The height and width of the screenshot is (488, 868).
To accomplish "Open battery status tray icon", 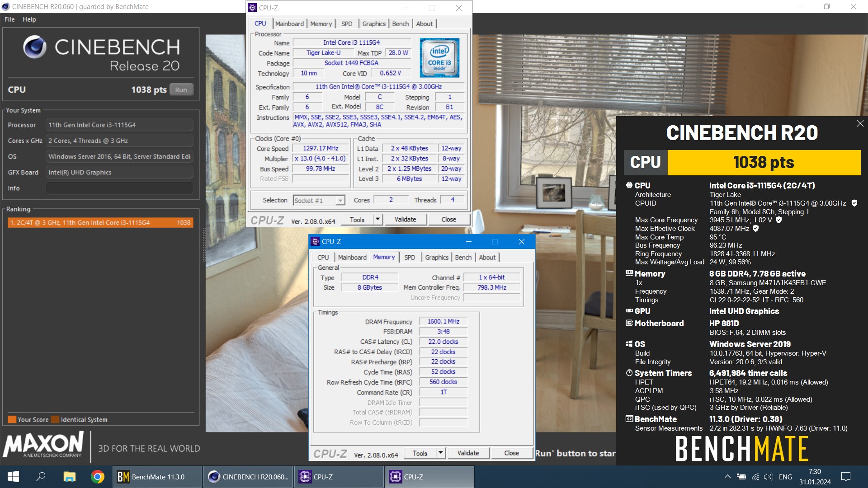I will click(741, 477).
